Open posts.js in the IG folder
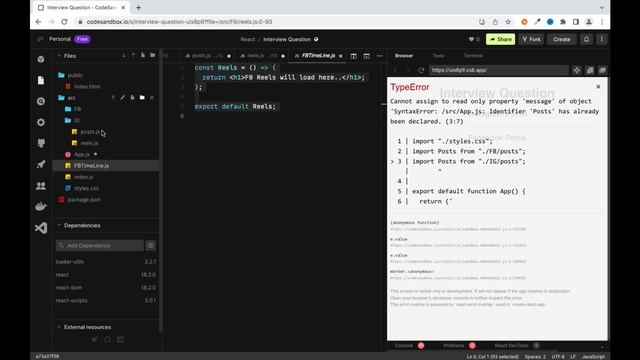 (90, 132)
